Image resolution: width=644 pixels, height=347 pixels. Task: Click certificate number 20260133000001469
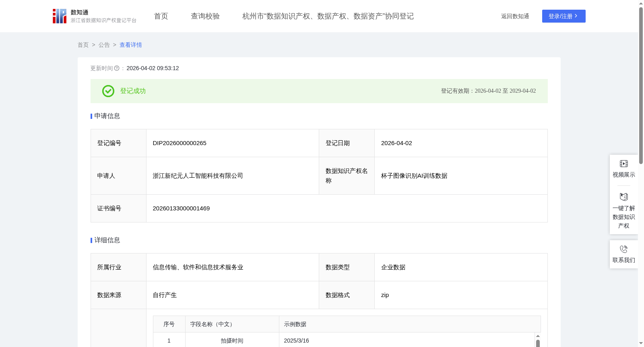click(181, 208)
